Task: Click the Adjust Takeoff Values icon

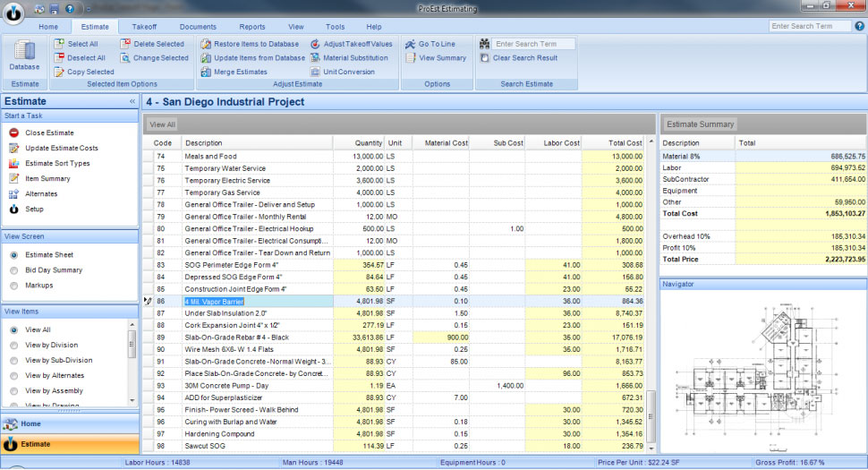Action: 316,44
